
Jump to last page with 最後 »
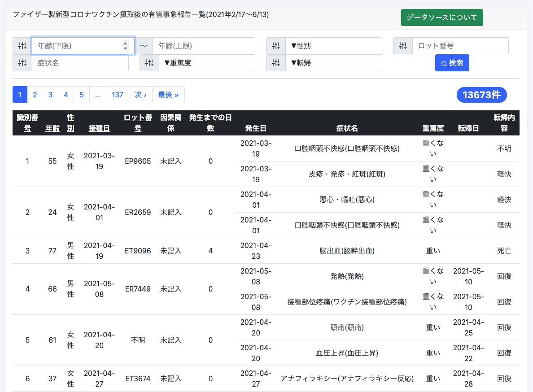point(168,95)
